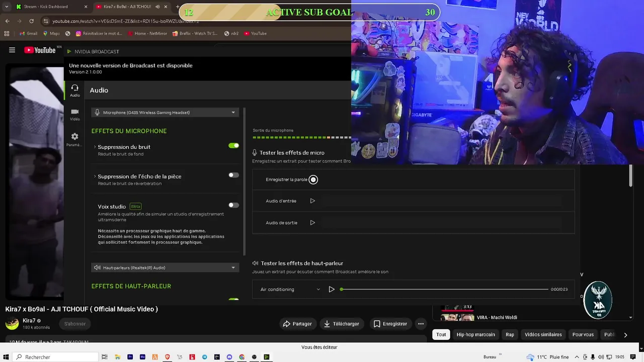The image size is (644, 362).
Task: Click the Sortie du microphone level meter
Action: click(x=302, y=137)
